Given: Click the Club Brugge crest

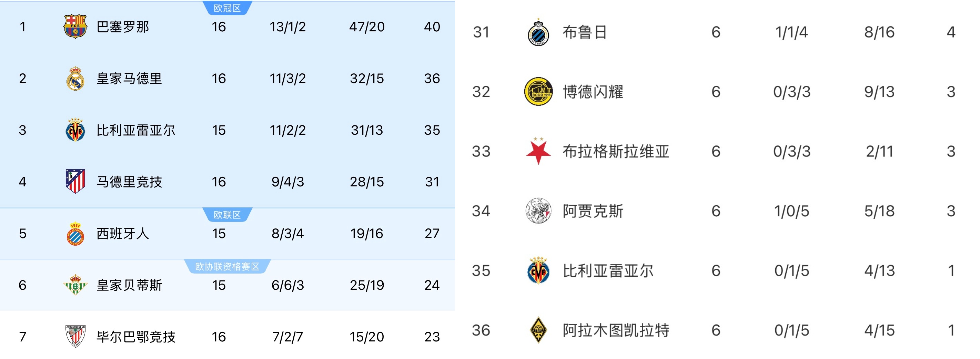Looking at the screenshot, I should 538,33.
